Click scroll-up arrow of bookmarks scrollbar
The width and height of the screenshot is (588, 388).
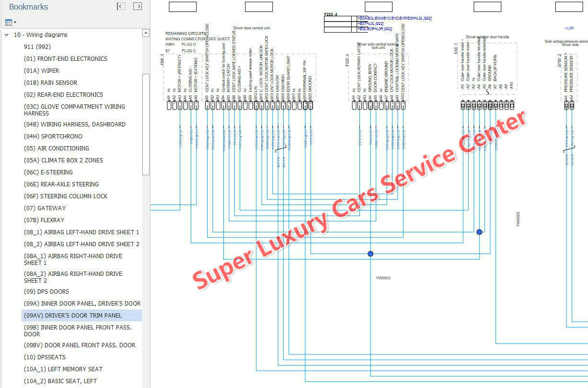(146, 33)
